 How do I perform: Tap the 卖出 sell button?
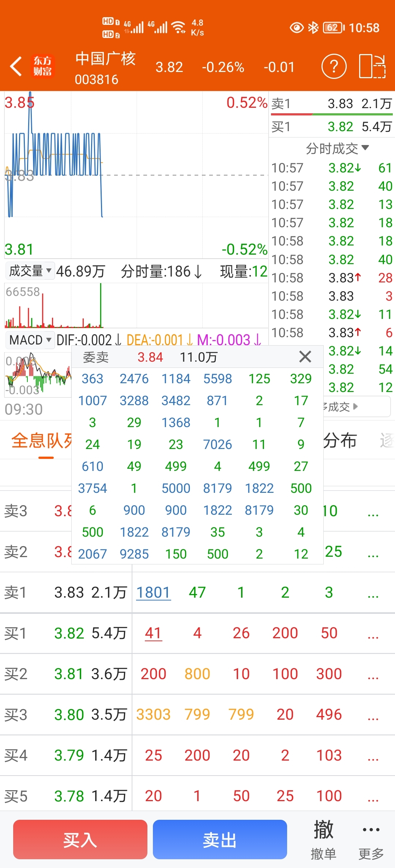[220, 840]
